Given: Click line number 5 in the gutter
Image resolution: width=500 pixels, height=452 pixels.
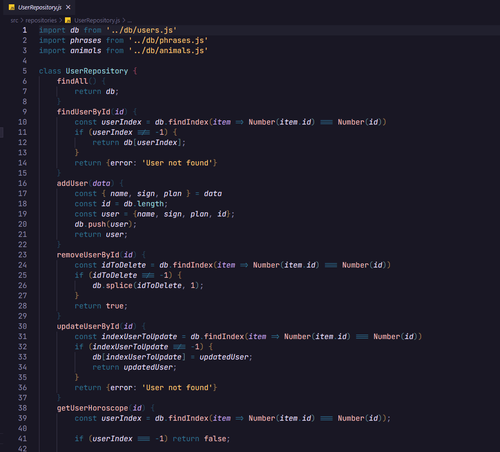Looking at the screenshot, I should point(25,71).
